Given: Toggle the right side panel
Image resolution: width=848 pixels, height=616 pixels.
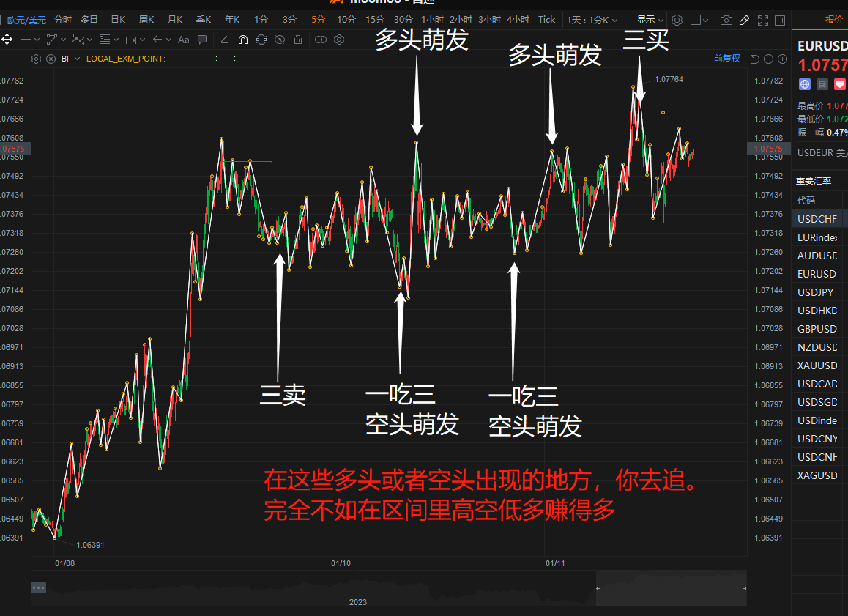Looking at the screenshot, I should pos(780,20).
